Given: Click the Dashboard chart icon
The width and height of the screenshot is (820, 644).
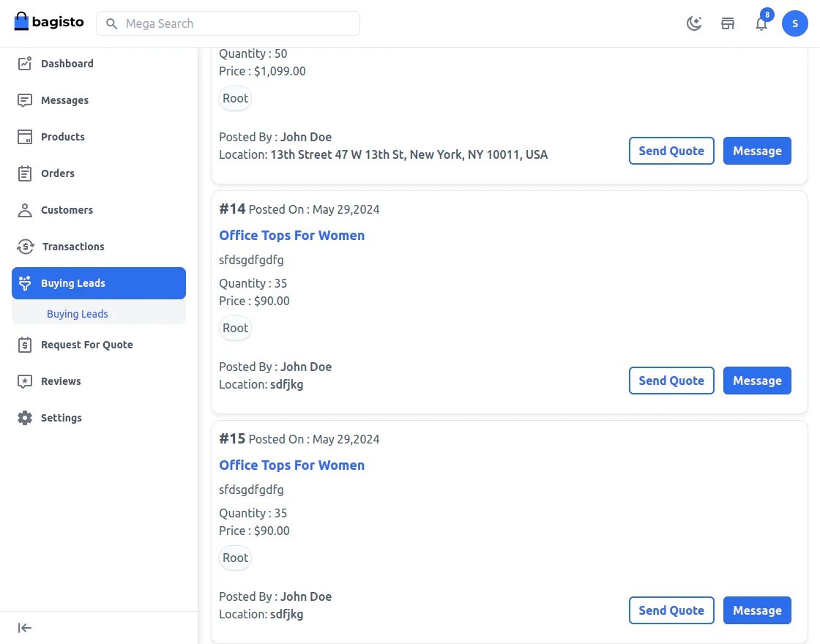Looking at the screenshot, I should (x=25, y=64).
